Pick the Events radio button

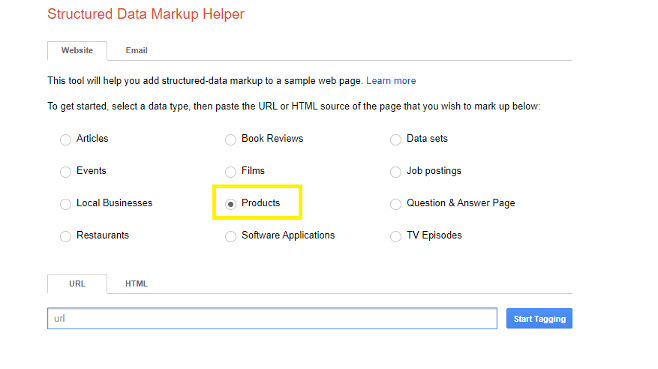65,172
